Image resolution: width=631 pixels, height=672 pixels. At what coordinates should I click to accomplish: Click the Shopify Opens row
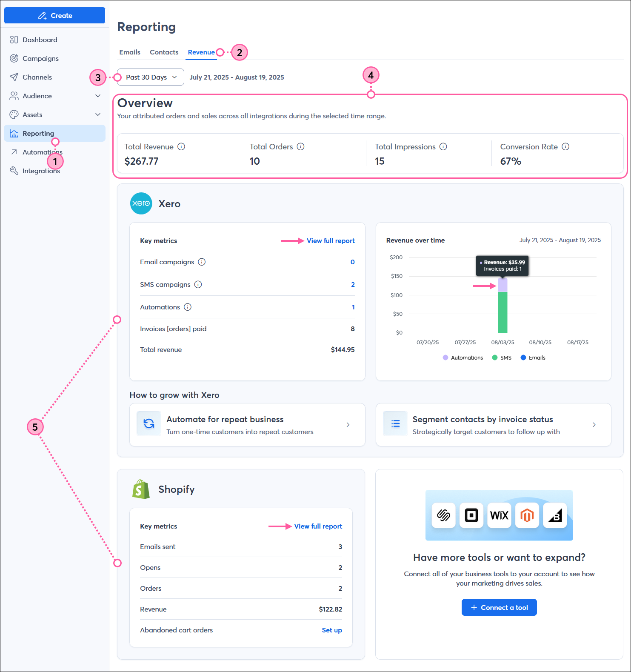point(241,567)
